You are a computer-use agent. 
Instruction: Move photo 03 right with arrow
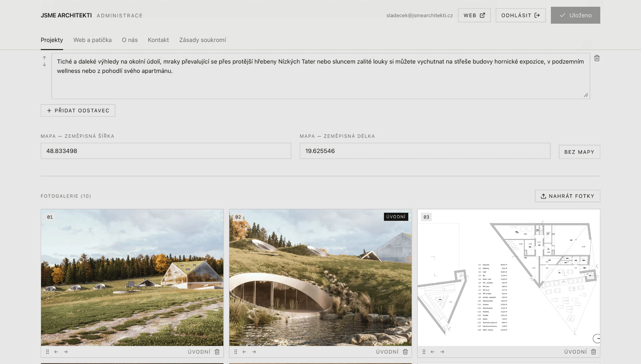click(442, 352)
